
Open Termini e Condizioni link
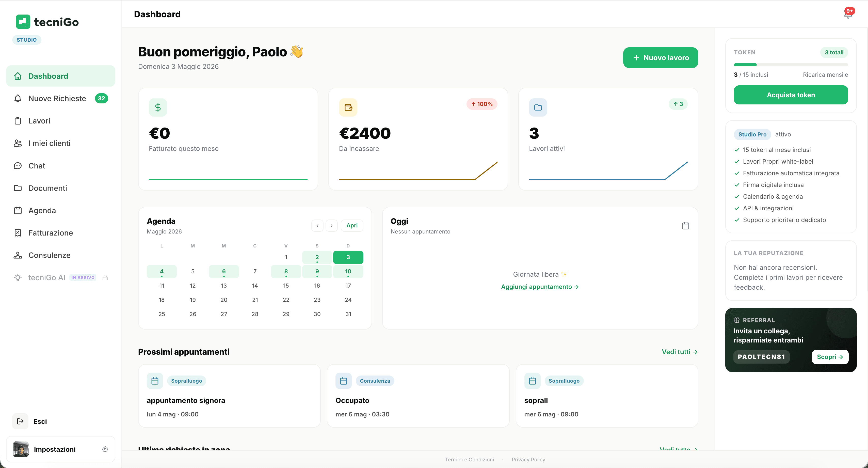pyautogui.click(x=469, y=459)
